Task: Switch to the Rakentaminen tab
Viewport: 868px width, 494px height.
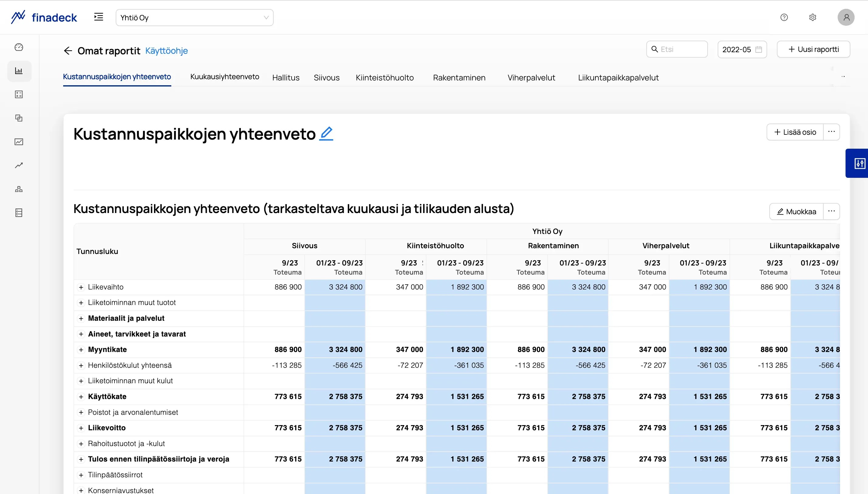Action: (x=459, y=78)
